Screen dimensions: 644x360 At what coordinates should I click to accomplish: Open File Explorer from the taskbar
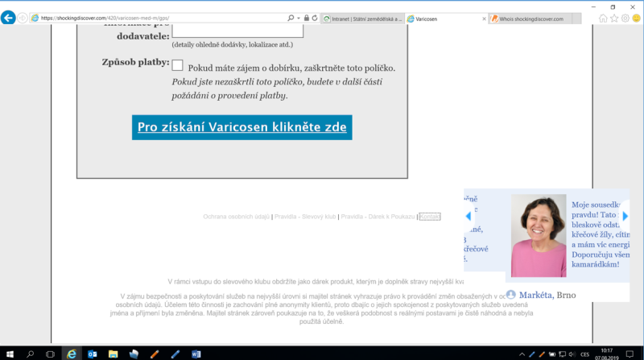pos(113,354)
